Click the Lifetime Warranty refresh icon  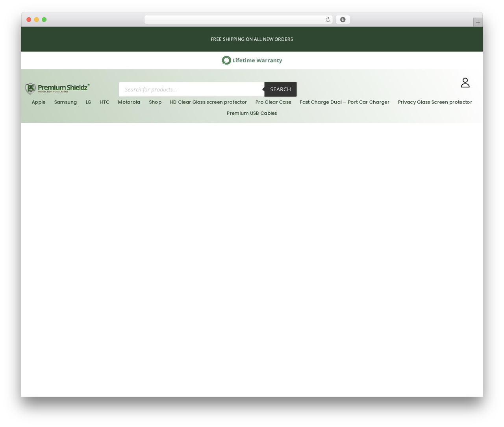click(226, 60)
